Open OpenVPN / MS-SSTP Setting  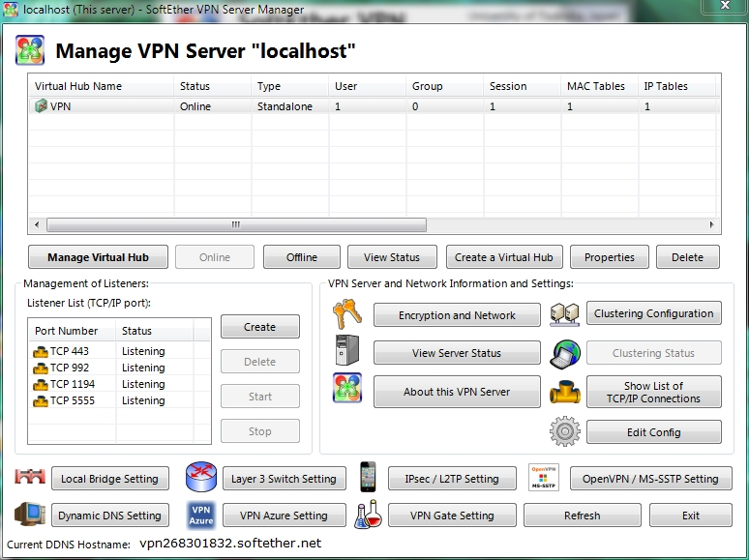650,479
